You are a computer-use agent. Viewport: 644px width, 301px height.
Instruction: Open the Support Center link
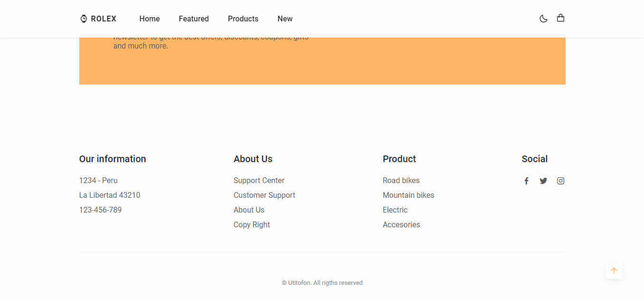click(x=259, y=180)
